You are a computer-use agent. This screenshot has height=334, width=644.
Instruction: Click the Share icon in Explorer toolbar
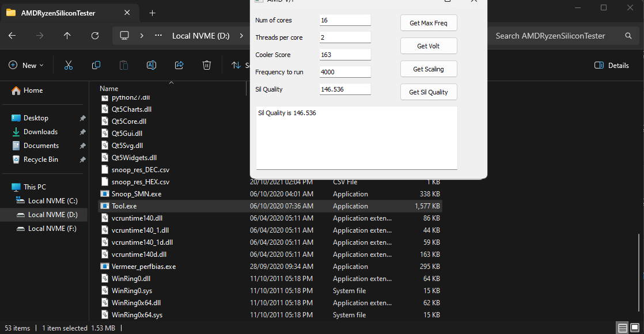point(179,65)
